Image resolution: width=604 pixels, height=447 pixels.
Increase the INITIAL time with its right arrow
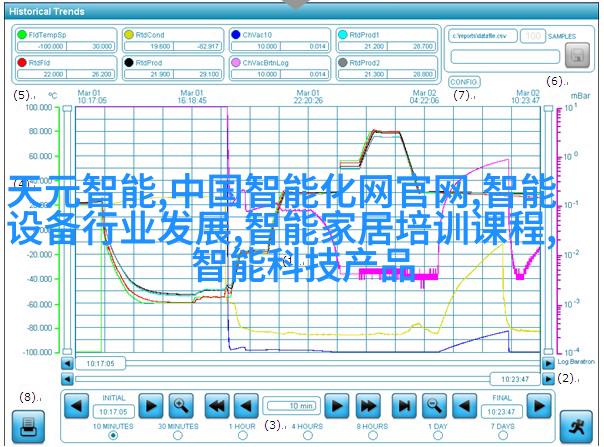[x=151, y=405]
